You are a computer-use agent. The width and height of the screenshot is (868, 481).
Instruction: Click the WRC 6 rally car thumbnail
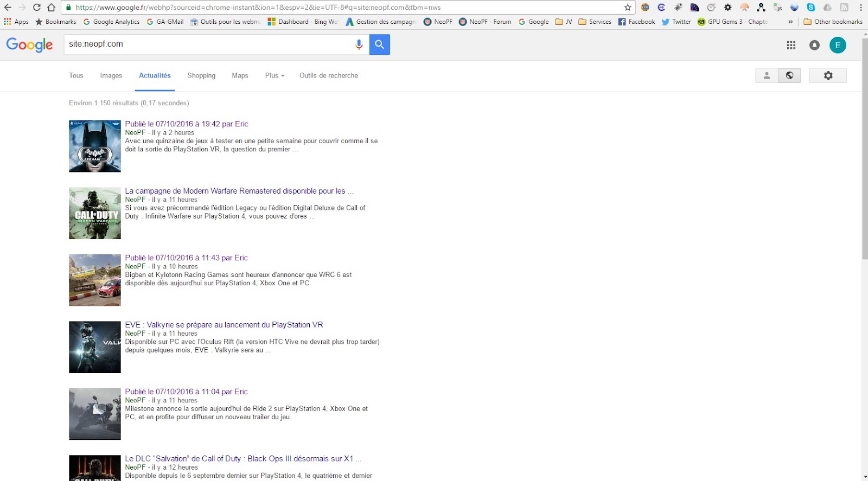click(95, 280)
